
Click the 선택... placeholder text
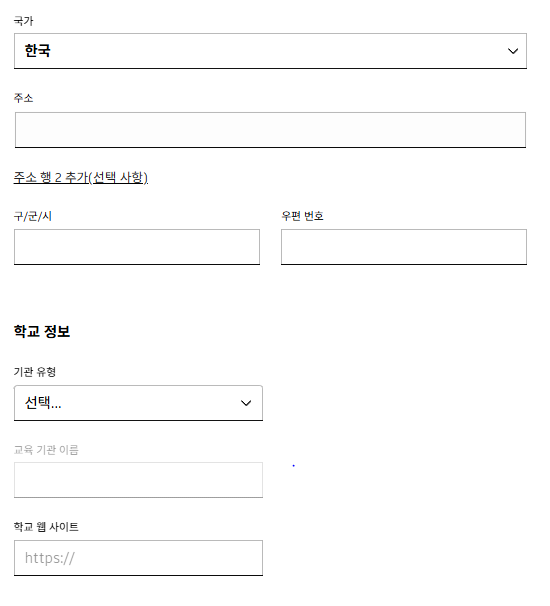click(x=43, y=403)
